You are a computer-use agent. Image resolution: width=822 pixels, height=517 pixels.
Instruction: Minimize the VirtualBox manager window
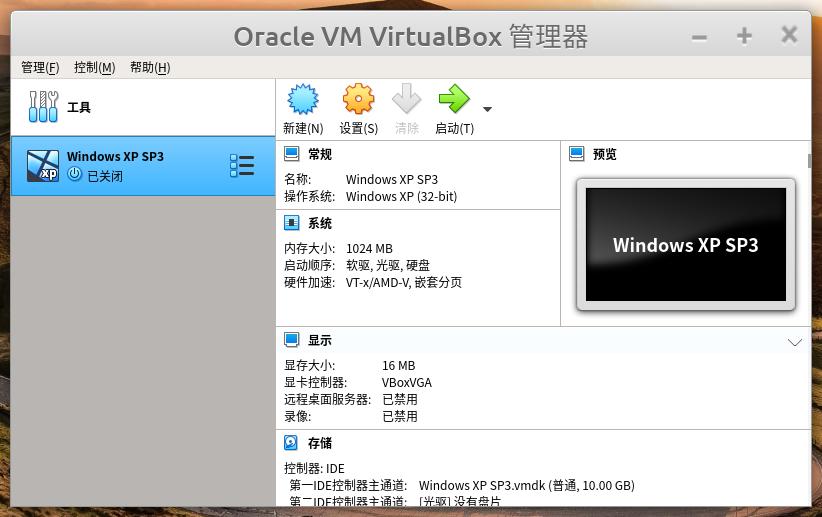(x=699, y=37)
